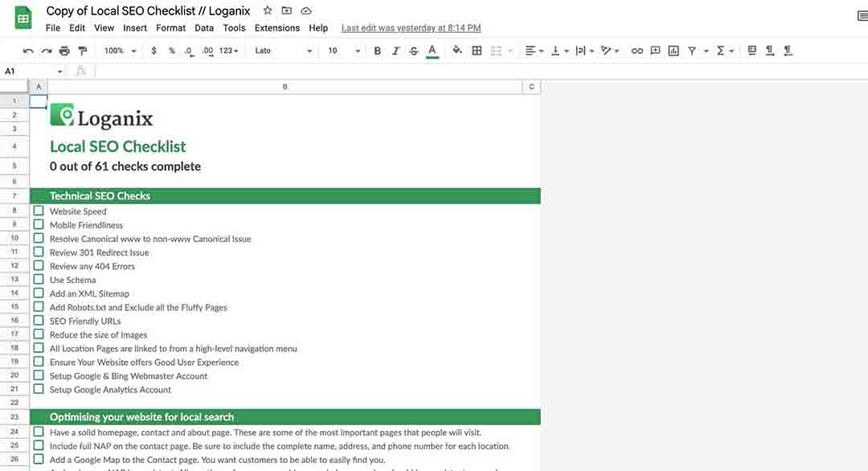Tick Review 301 Redirect Issue checkbox
868x471 pixels.
click(39, 252)
